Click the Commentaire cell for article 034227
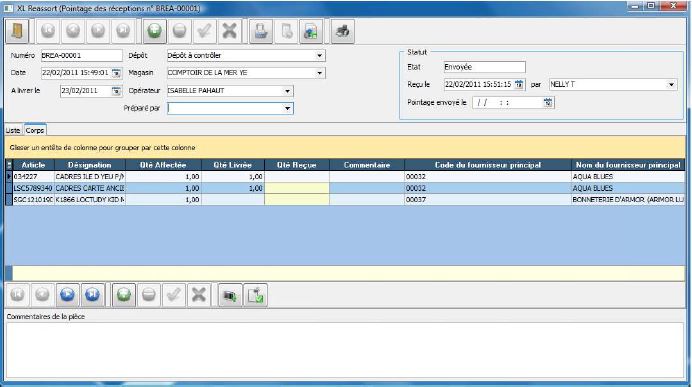The height and width of the screenshot is (387, 692). pyautogui.click(x=367, y=177)
